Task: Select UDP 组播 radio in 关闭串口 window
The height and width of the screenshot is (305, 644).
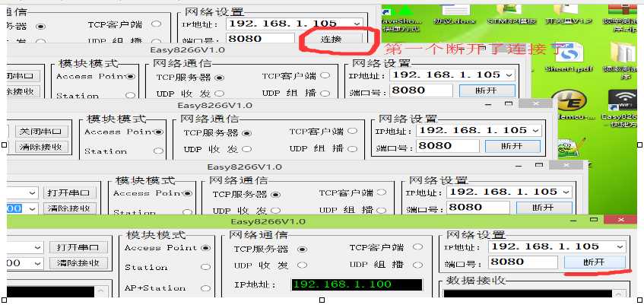Action: click(x=352, y=149)
